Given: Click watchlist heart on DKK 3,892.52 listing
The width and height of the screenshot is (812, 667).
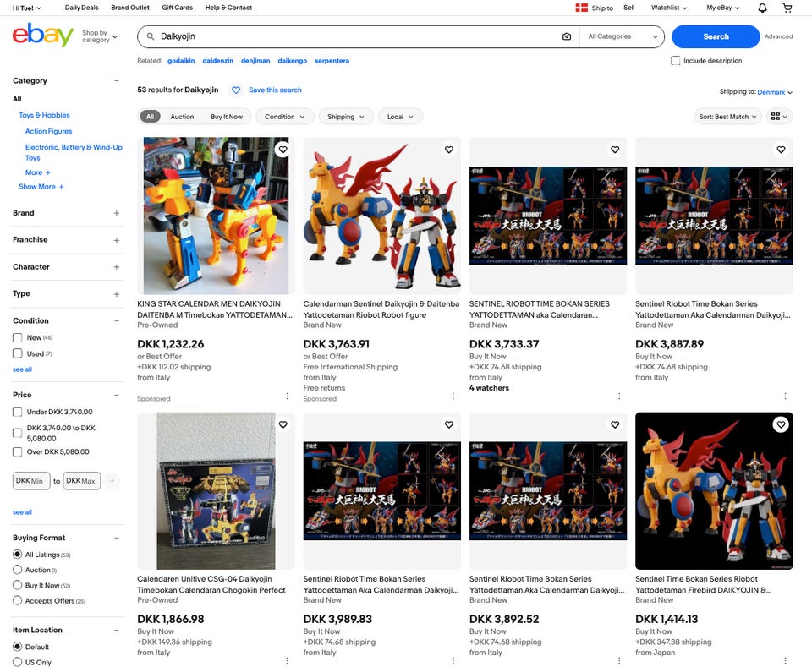Looking at the screenshot, I should point(615,425).
